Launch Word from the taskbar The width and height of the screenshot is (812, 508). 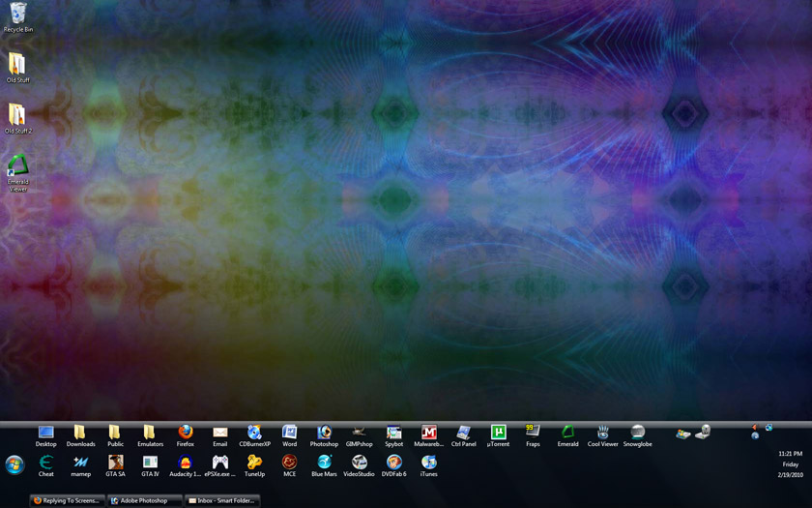click(289, 436)
